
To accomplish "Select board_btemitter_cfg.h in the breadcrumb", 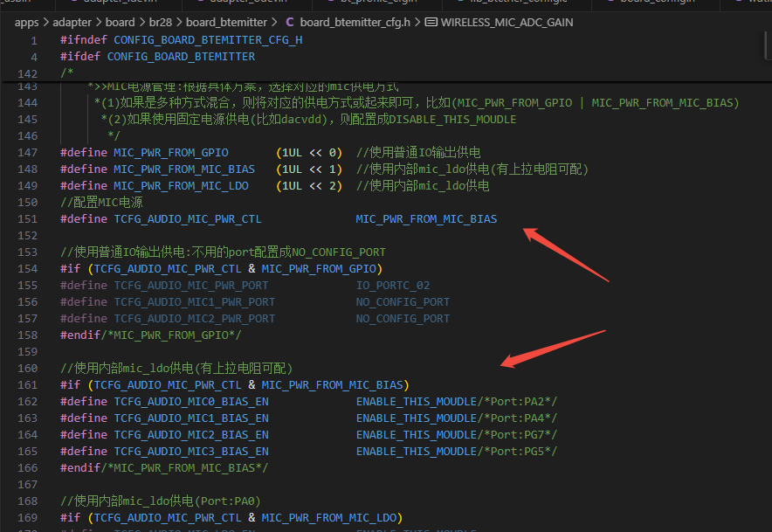I will pos(355,22).
